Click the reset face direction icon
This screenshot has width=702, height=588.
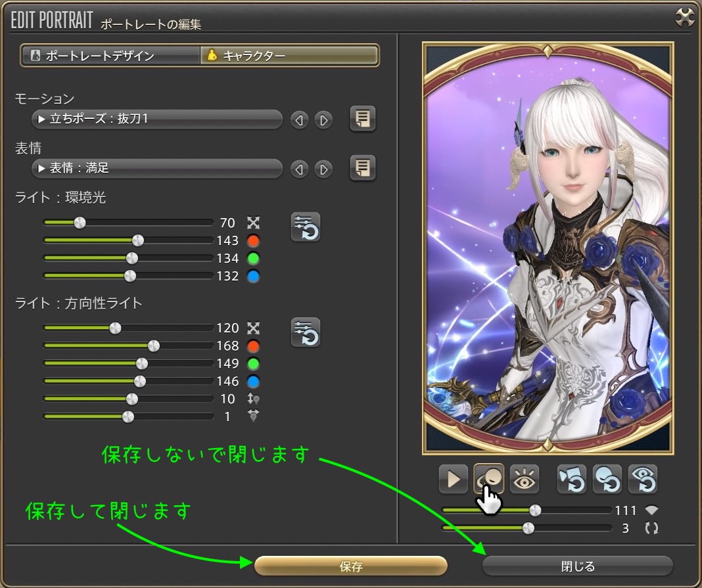click(607, 479)
